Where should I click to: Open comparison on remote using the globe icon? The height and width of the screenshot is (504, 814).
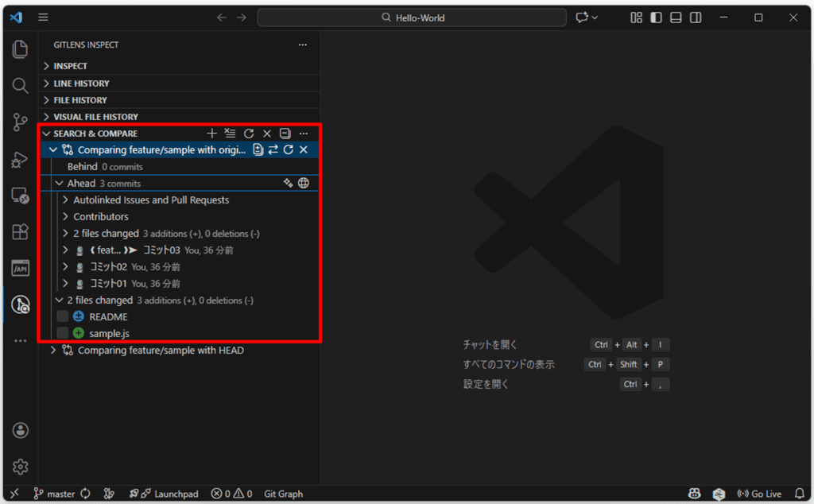(x=305, y=183)
